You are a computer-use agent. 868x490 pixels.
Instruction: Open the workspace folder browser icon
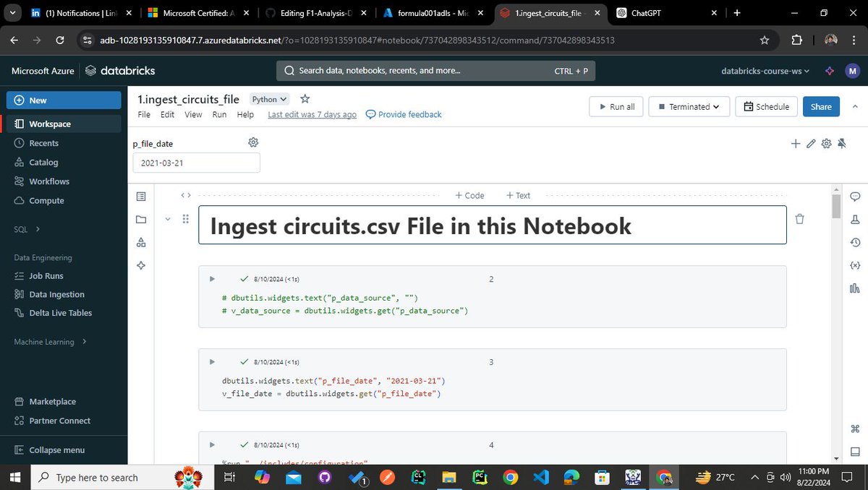[141, 220]
